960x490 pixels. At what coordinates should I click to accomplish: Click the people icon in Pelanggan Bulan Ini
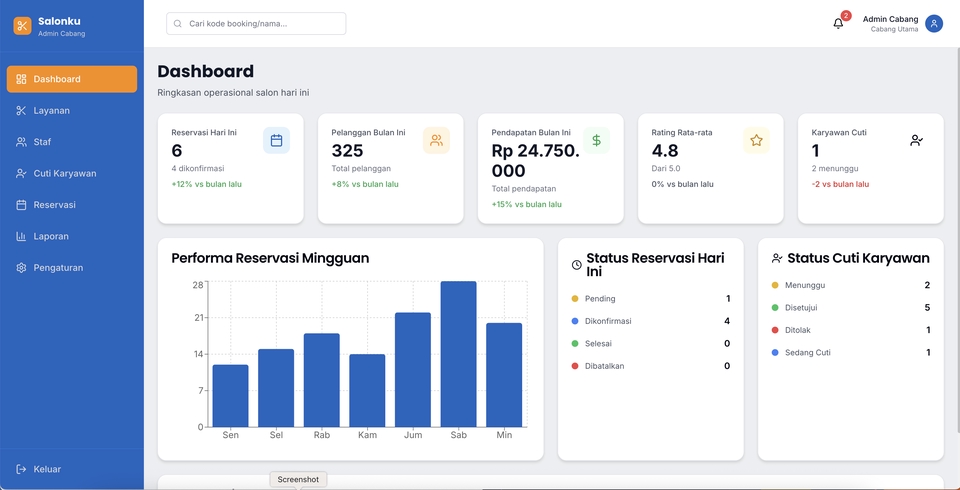click(x=436, y=141)
